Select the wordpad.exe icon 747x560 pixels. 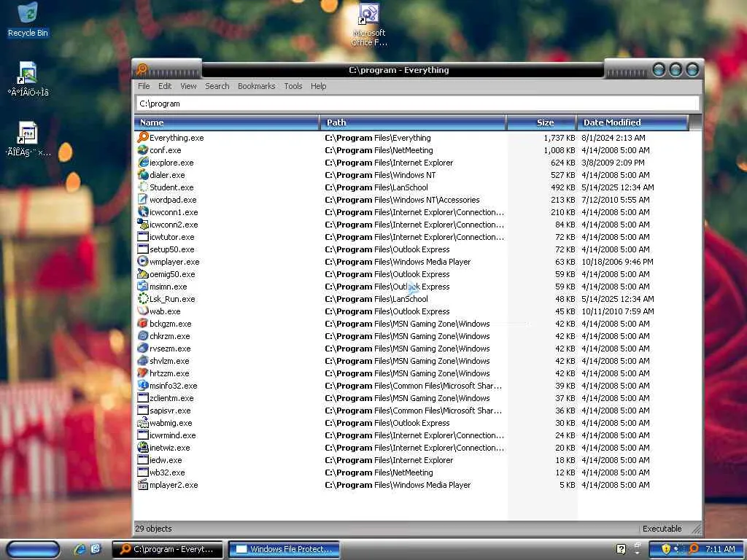pos(143,200)
